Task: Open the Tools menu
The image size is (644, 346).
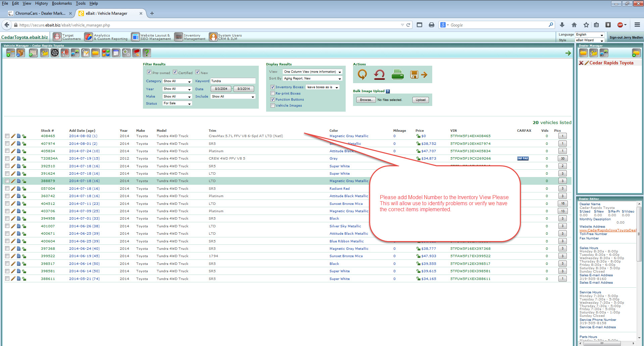Action: point(81,3)
